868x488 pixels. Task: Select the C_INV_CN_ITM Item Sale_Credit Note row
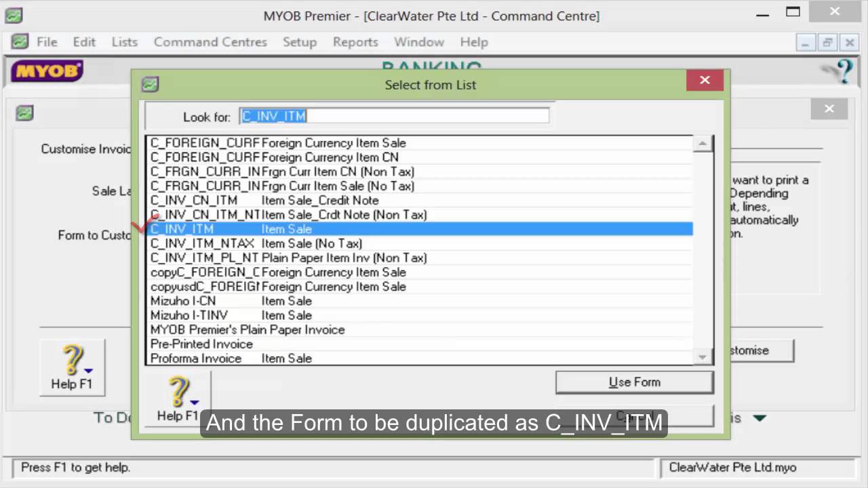pyautogui.click(x=420, y=201)
